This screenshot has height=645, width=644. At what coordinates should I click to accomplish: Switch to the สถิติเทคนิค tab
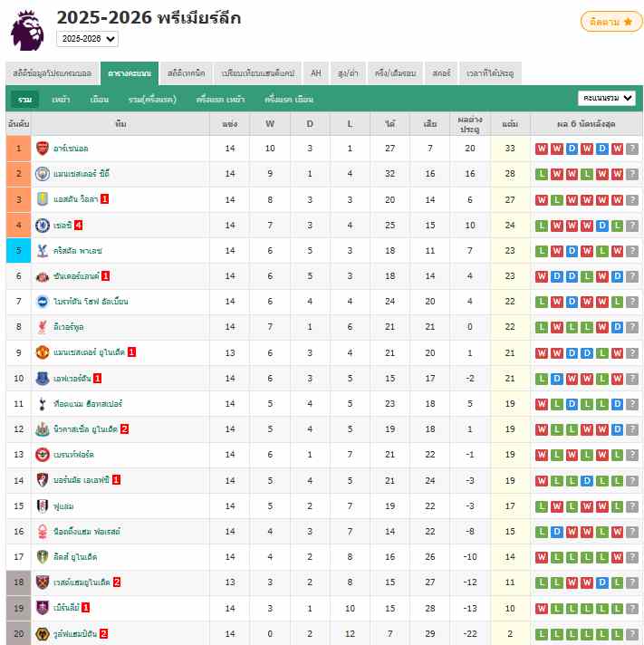pyautogui.click(x=186, y=73)
